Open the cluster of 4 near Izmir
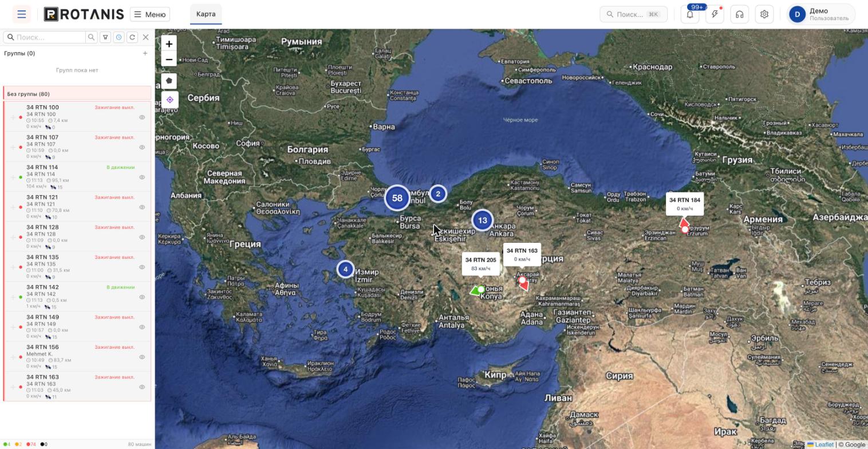868x449 pixels. pyautogui.click(x=345, y=269)
